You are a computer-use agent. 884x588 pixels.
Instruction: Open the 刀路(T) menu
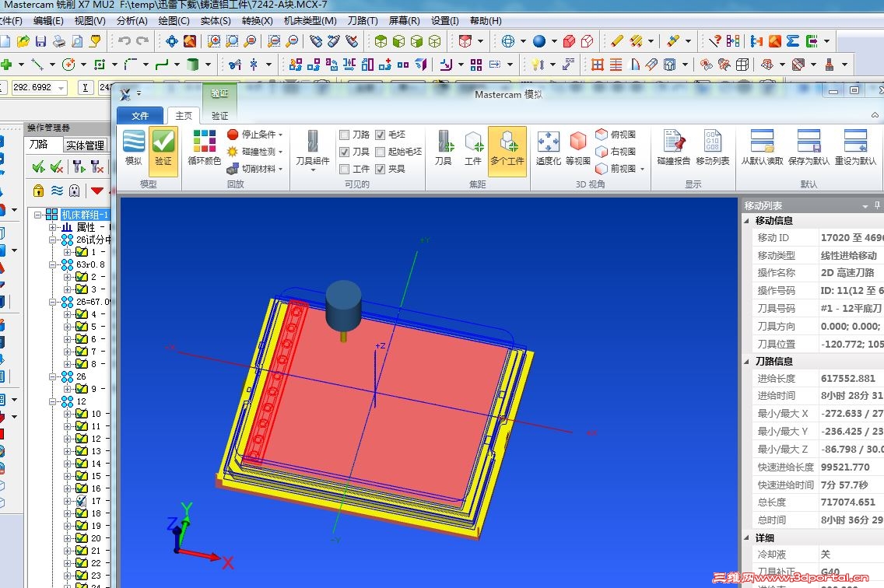click(363, 21)
